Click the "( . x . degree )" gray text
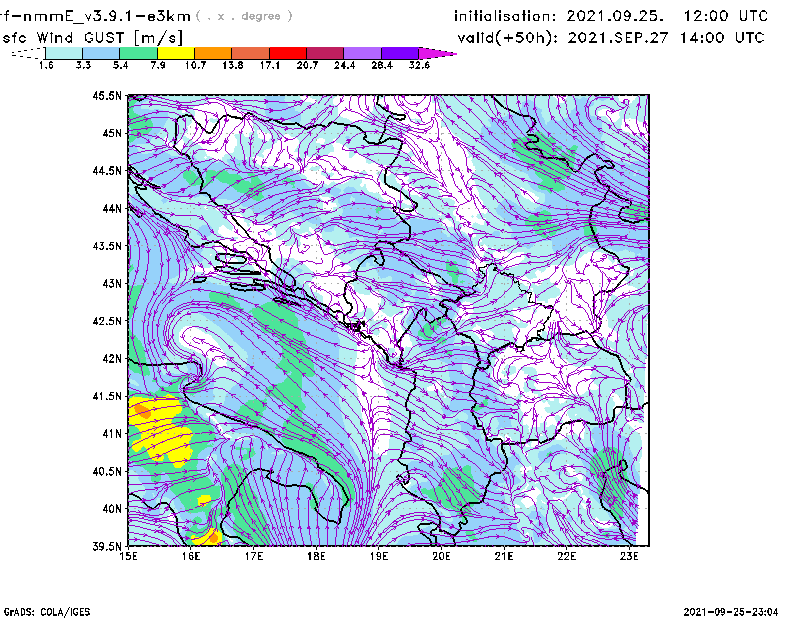Viewport: 800px width, 618px height. click(244, 16)
